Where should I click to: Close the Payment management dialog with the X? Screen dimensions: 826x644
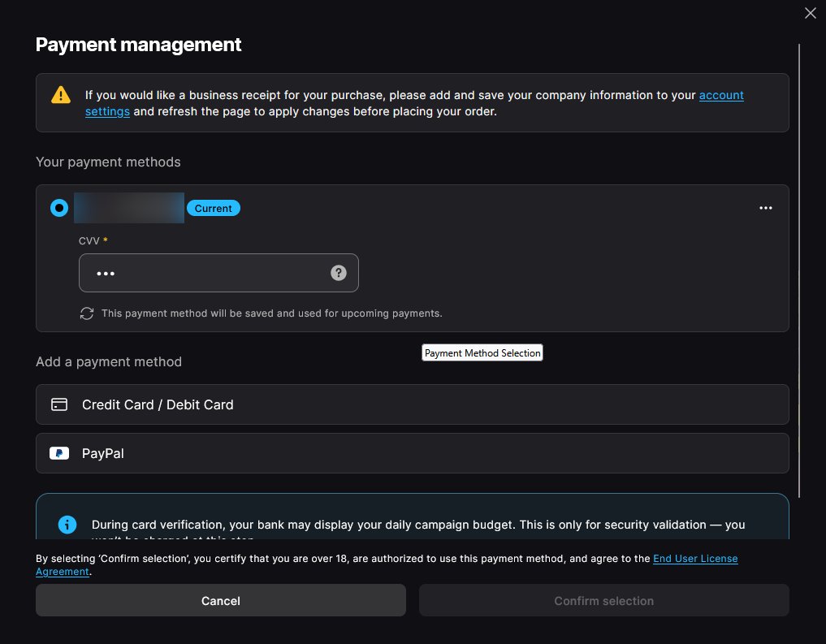coord(811,13)
